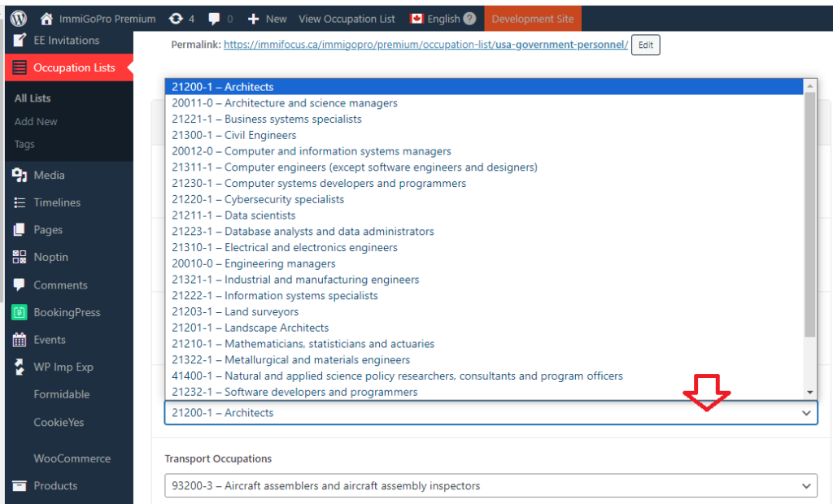
Task: Click the WordPress logo icon
Action: [x=19, y=18]
